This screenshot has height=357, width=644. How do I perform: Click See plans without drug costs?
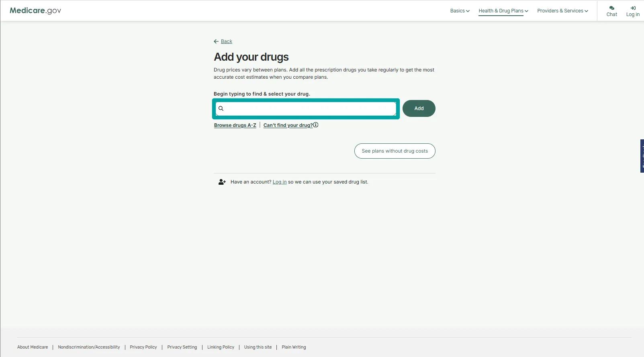pyautogui.click(x=395, y=151)
